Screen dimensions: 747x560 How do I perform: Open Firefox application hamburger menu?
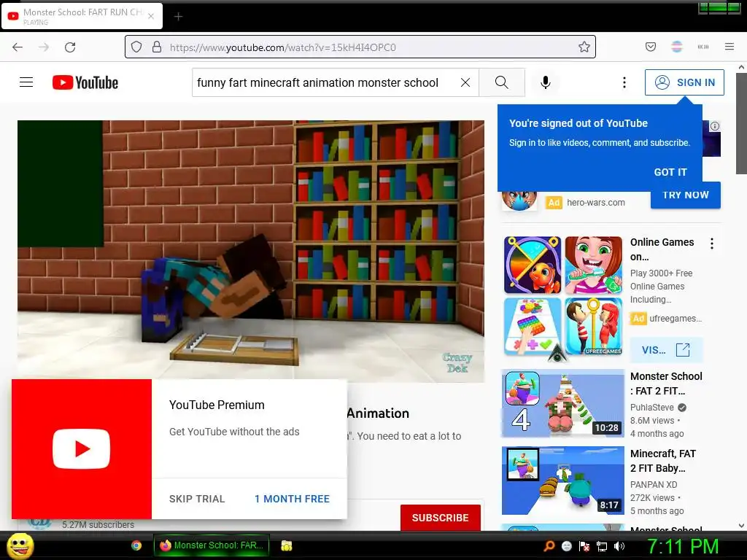729,47
